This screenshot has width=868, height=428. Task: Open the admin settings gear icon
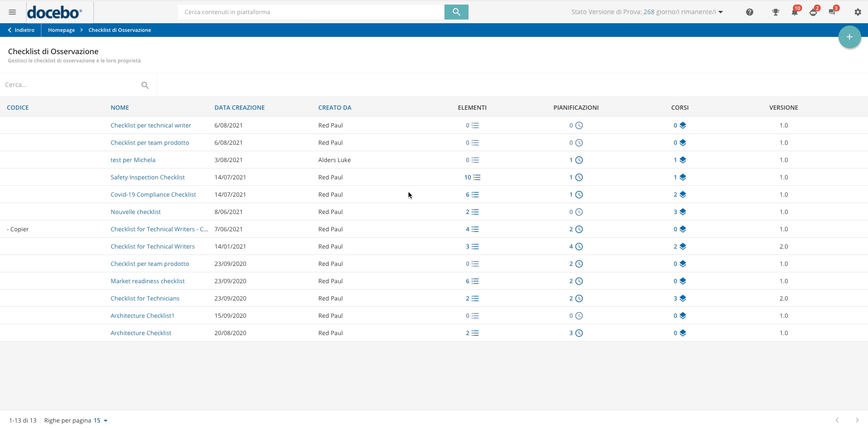(x=858, y=12)
